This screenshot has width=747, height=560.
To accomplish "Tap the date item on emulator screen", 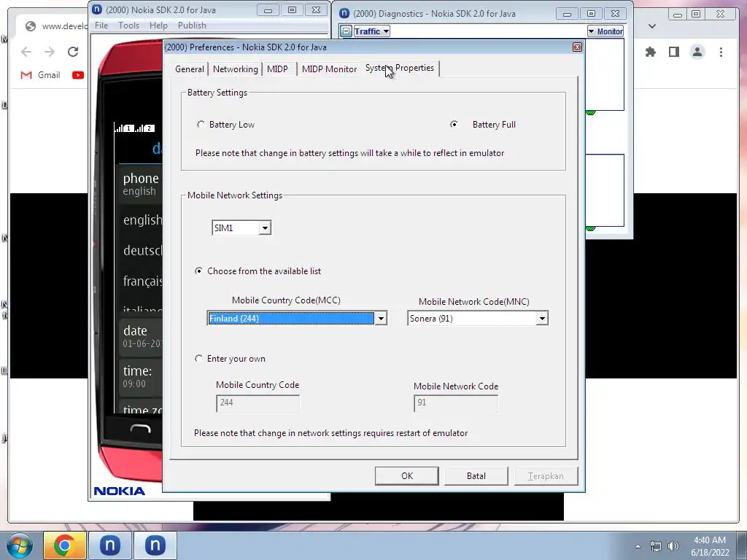I will [x=141, y=336].
